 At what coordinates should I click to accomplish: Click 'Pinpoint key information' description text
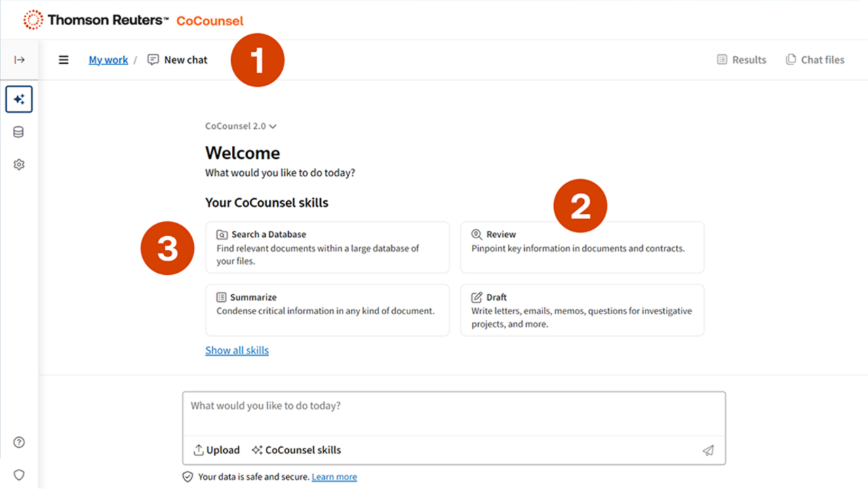pos(578,248)
